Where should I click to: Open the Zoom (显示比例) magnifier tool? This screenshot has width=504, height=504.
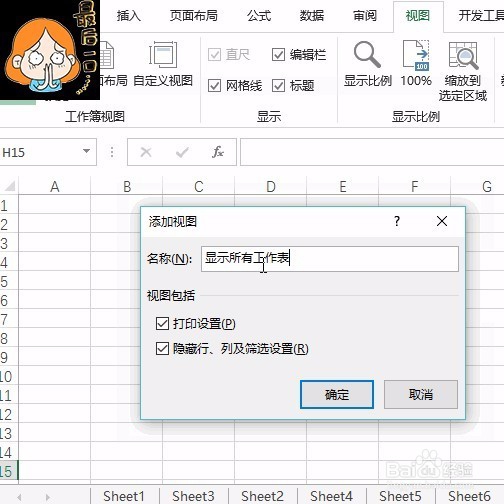click(x=367, y=64)
